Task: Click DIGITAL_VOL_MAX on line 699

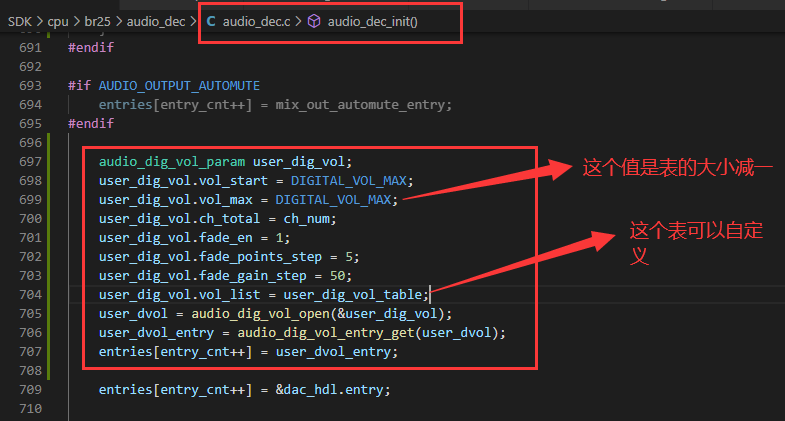Action: (333, 200)
